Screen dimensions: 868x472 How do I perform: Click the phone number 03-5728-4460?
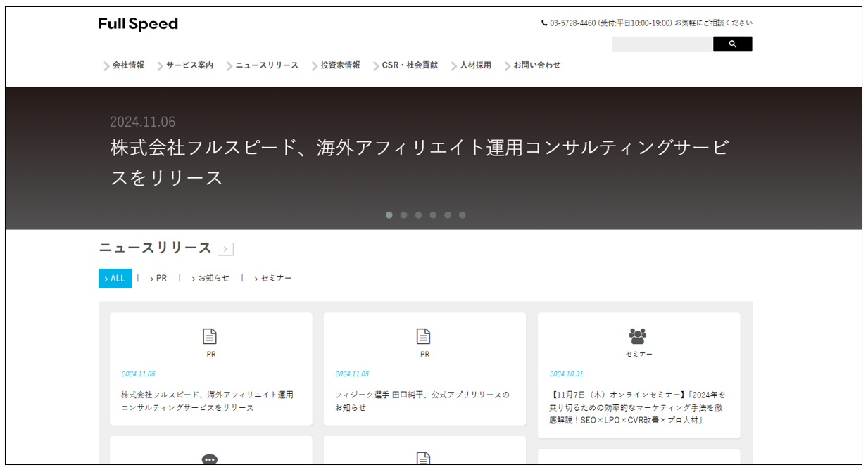[x=572, y=23]
